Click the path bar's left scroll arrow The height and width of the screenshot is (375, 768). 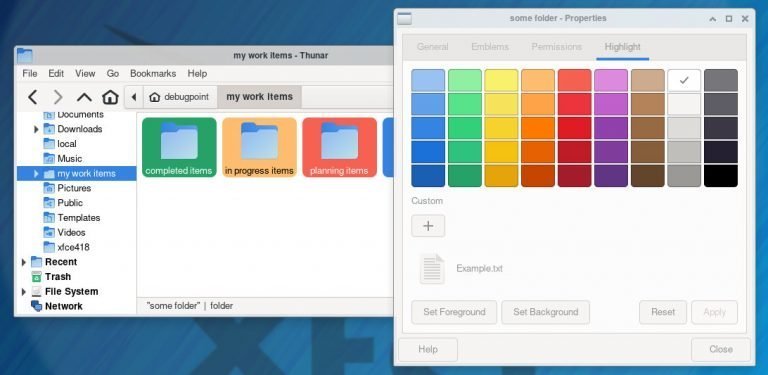[134, 97]
